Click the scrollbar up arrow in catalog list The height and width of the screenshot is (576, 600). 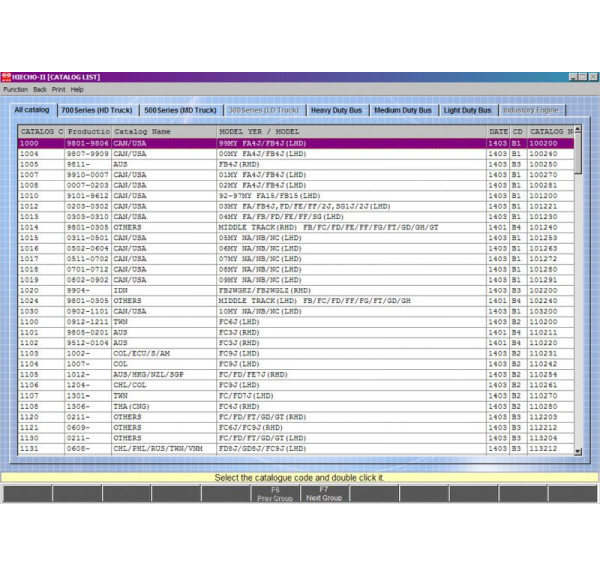579,131
